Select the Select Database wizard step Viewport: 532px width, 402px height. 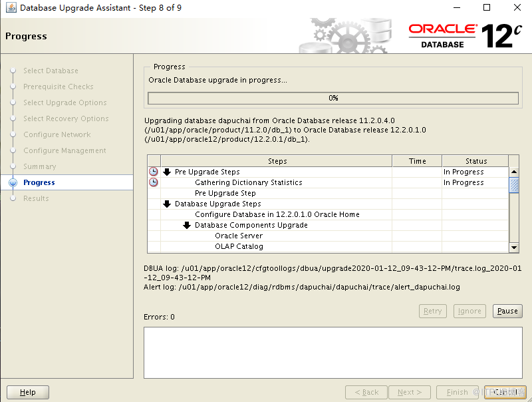click(x=51, y=71)
